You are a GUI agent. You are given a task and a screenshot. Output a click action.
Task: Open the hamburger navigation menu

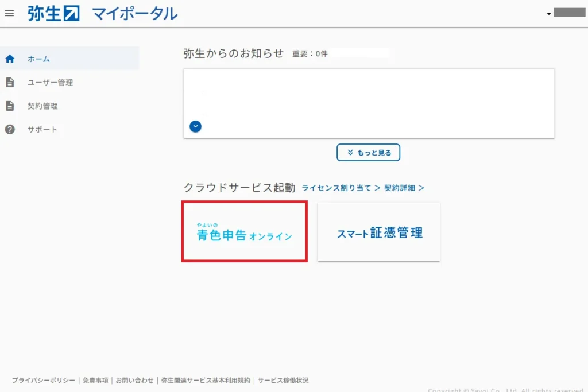click(x=9, y=14)
